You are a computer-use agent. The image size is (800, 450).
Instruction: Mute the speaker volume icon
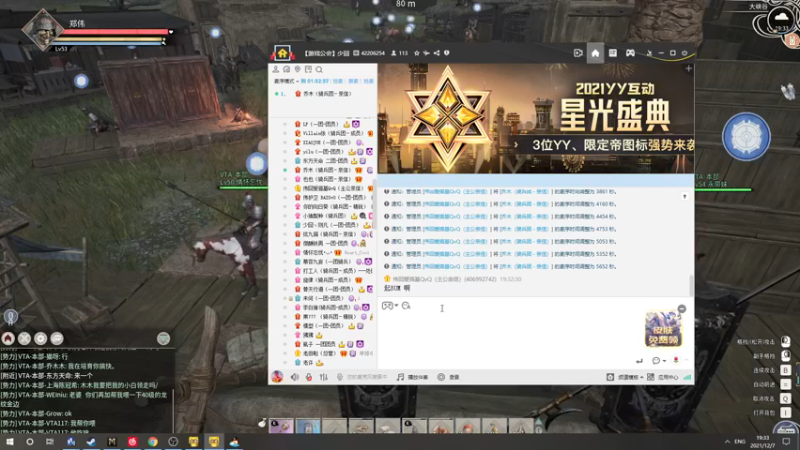coord(294,377)
